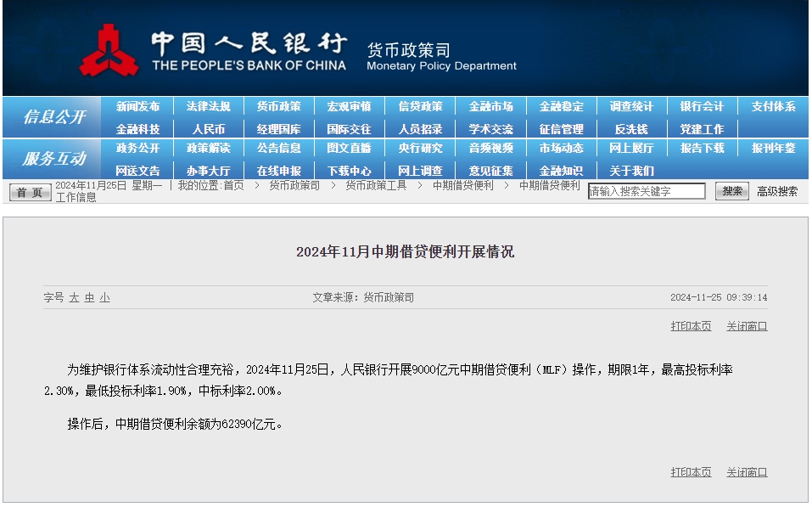Image resolution: width=812 pixels, height=507 pixels.
Task: Open 银行会计 menu item
Action: 702,106
